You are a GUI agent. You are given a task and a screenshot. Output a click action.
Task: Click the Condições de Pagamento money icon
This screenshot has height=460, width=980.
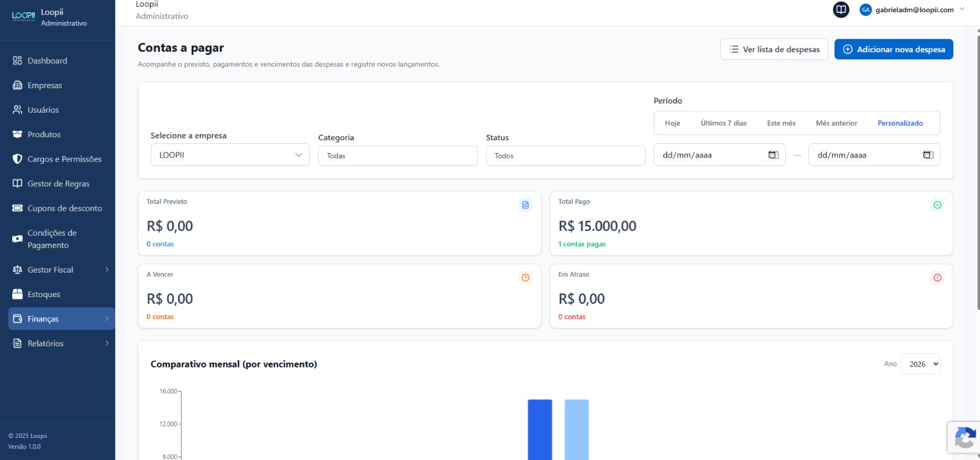pos(17,239)
